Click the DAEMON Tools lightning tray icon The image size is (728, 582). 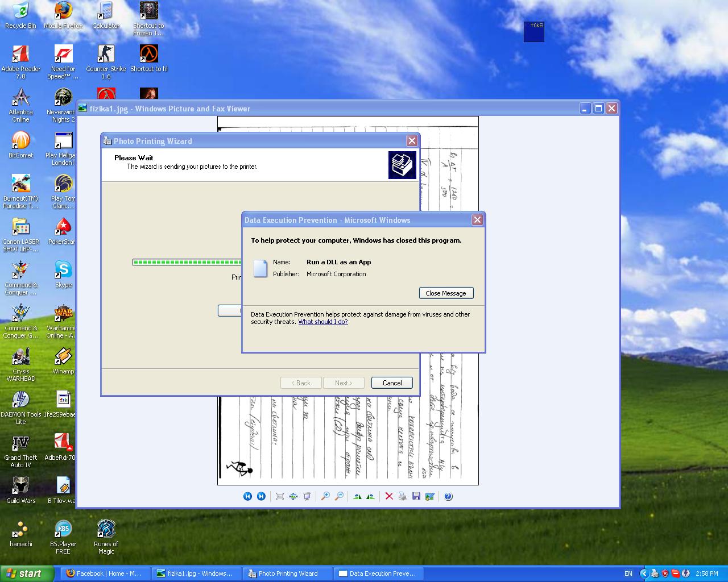(685, 573)
